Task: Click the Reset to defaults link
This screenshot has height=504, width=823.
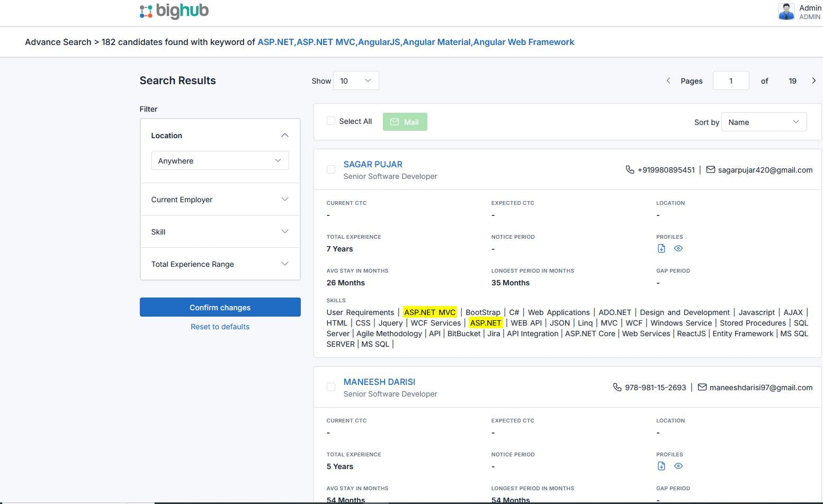Action: pos(220,326)
